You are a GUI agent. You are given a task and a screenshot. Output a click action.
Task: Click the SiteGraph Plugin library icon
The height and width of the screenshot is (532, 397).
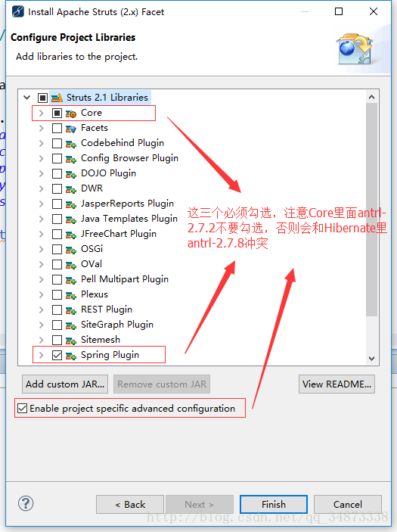click(x=71, y=325)
